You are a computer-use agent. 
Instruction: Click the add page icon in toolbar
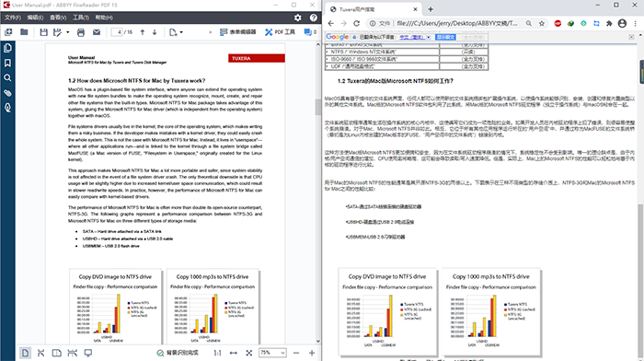click(x=173, y=32)
